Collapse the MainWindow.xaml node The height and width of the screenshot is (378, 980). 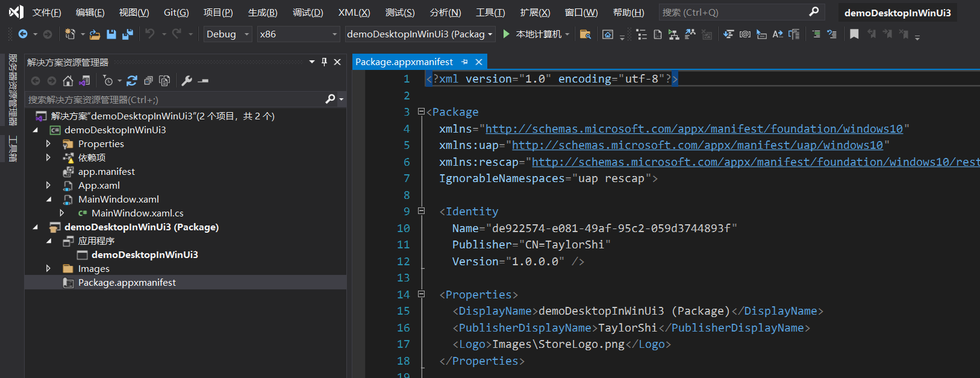[49, 199]
